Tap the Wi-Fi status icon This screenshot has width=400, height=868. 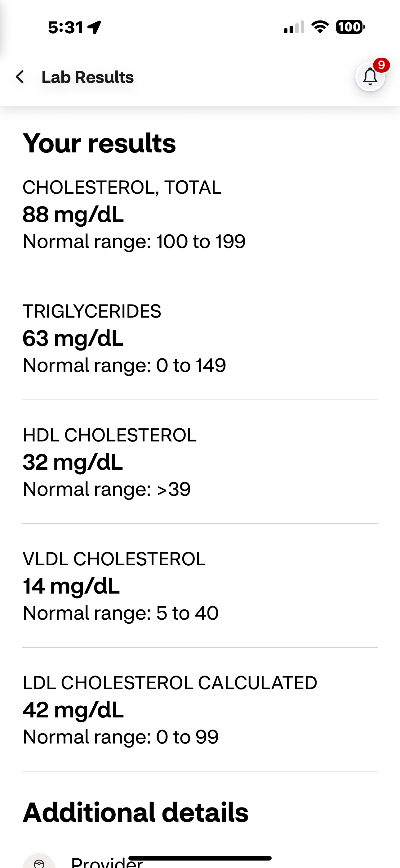(x=320, y=27)
